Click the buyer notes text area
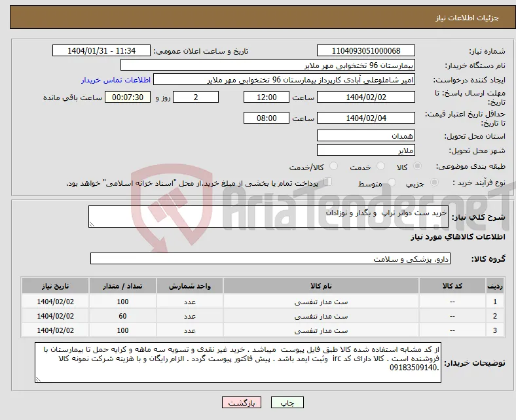Image resolution: width=516 pixels, height=420 pixels. pos(238,362)
